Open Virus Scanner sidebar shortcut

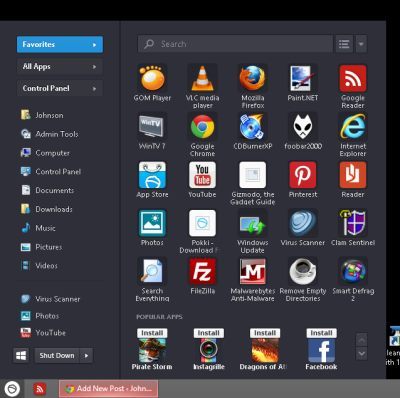[50, 299]
